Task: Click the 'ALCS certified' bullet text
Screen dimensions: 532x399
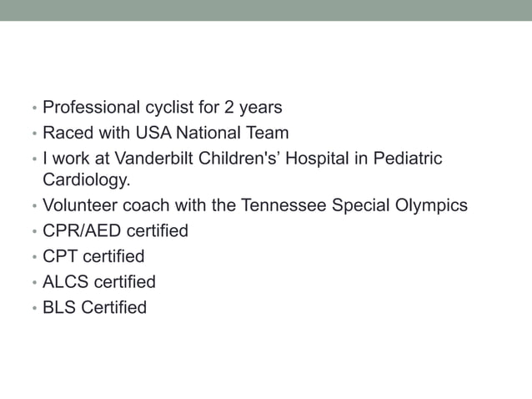Action: (99, 282)
